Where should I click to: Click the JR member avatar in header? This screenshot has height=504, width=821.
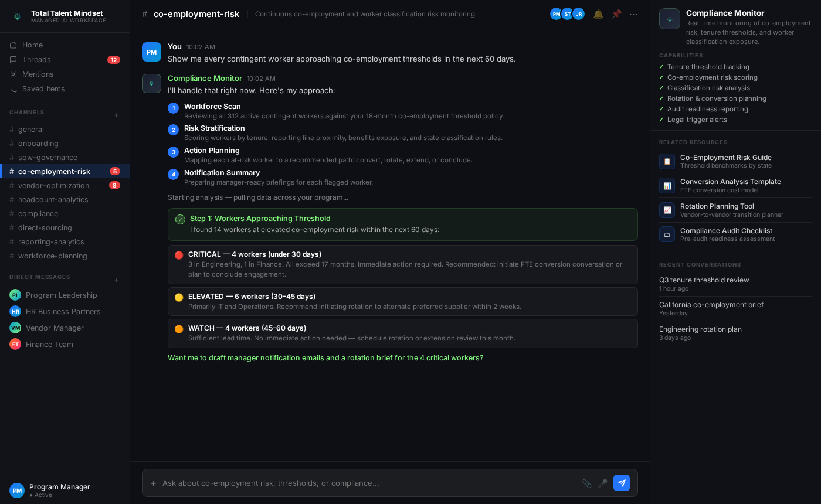[x=578, y=14]
